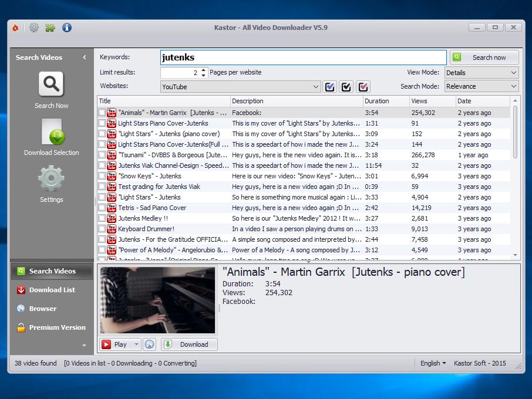Switch to the Search Videos tab
The height and width of the screenshot is (399, 532).
point(52,271)
